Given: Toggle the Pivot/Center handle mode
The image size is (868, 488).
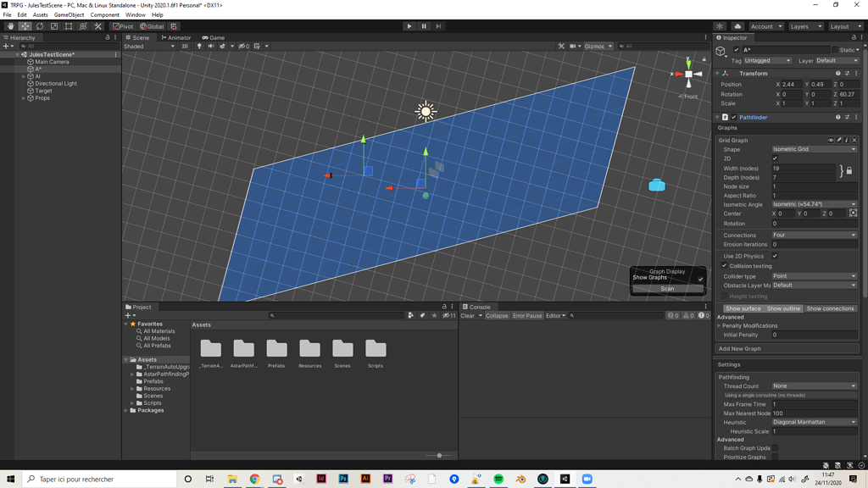Looking at the screenshot, I should 123,26.
